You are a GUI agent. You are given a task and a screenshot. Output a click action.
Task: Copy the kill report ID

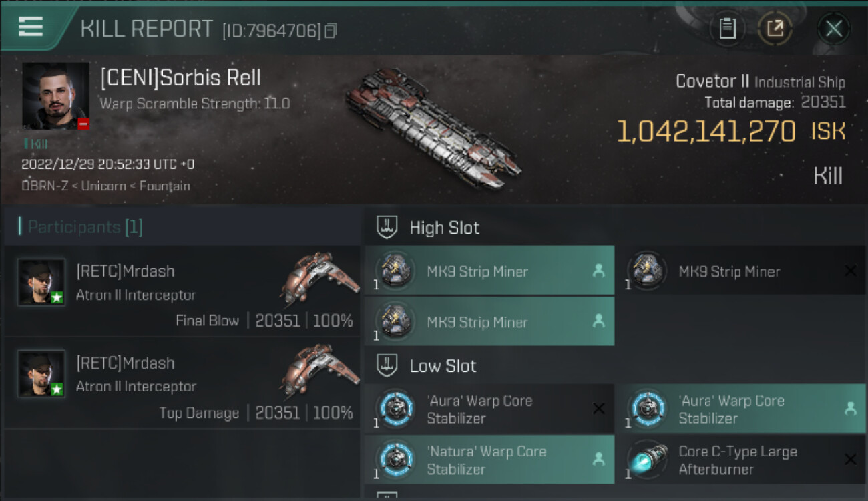[331, 31]
